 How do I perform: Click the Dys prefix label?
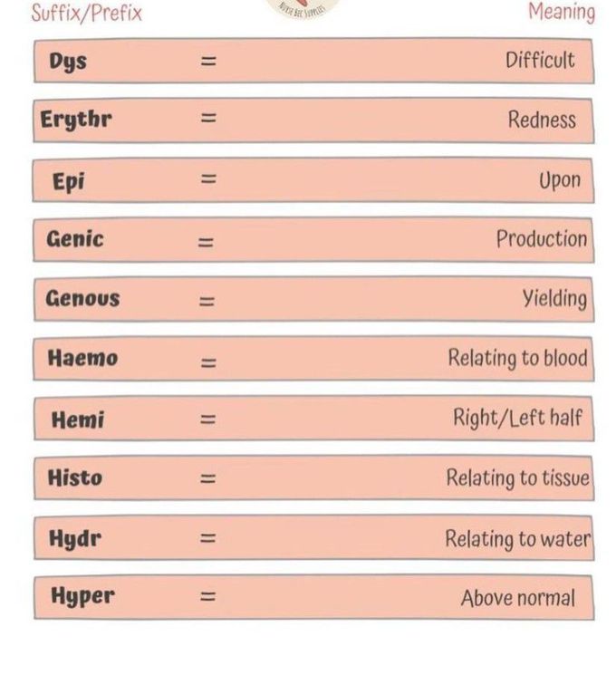(68, 62)
